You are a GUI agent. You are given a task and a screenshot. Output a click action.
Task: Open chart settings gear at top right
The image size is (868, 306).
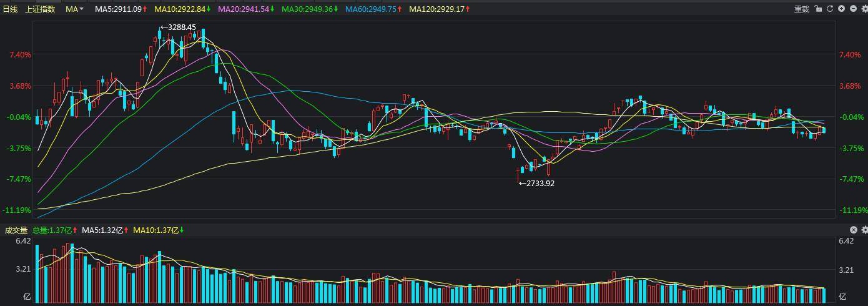point(864,9)
